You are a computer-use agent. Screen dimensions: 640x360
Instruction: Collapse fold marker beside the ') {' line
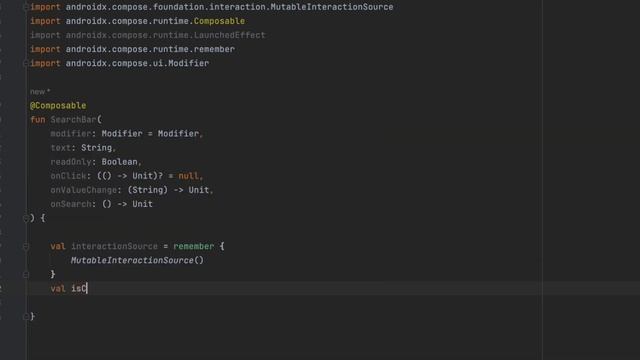(x=26, y=218)
